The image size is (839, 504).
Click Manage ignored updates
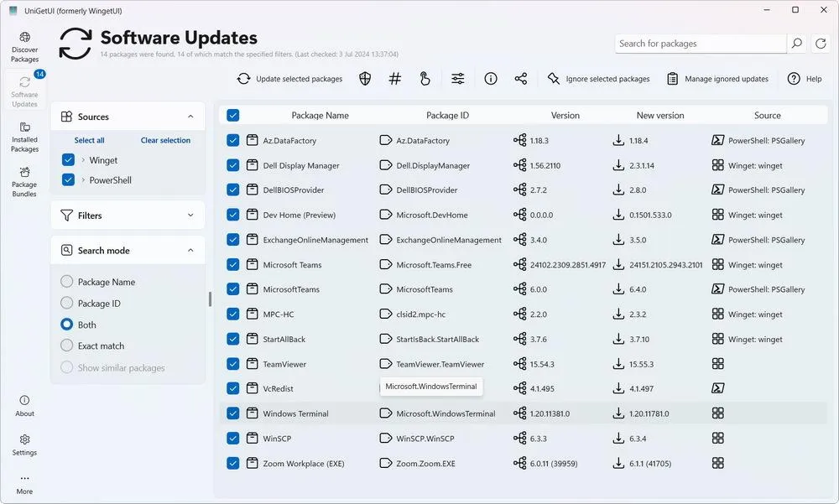pos(717,79)
